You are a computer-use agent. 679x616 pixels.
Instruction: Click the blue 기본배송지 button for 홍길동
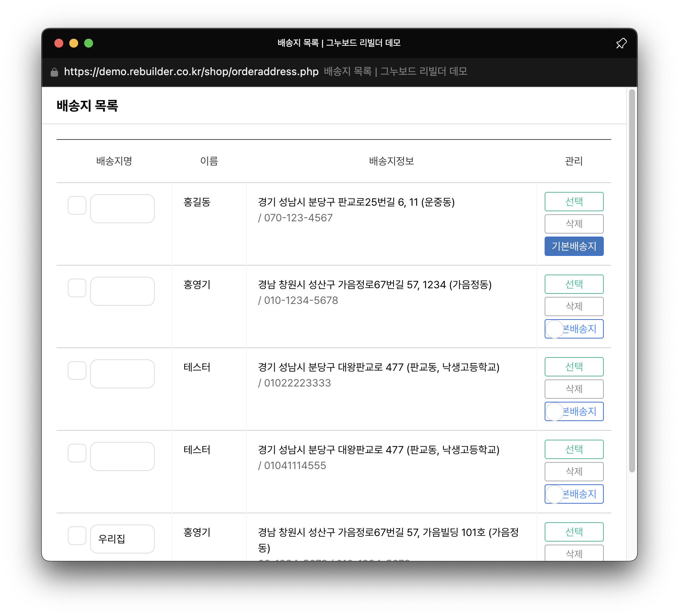[x=574, y=246]
